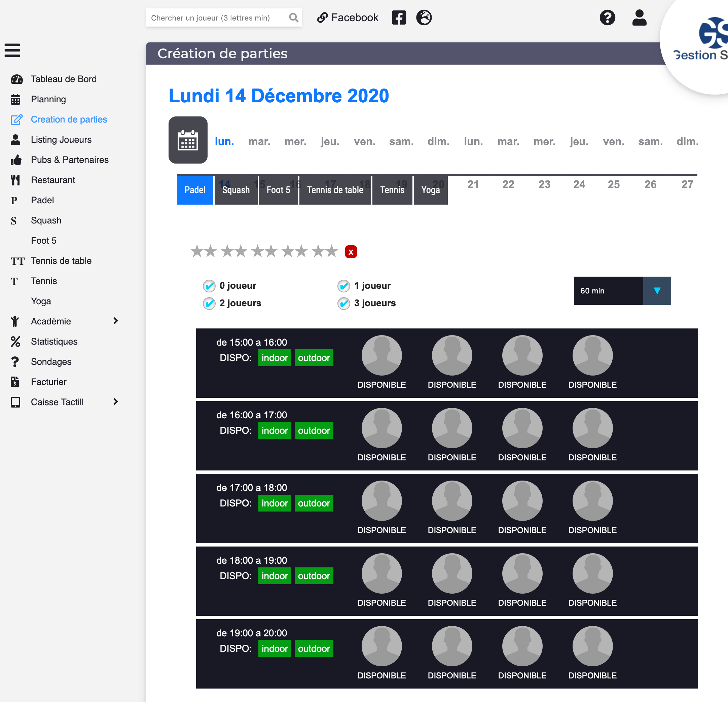Click the calendar date picker icon
The height and width of the screenshot is (702, 728).
tap(188, 140)
